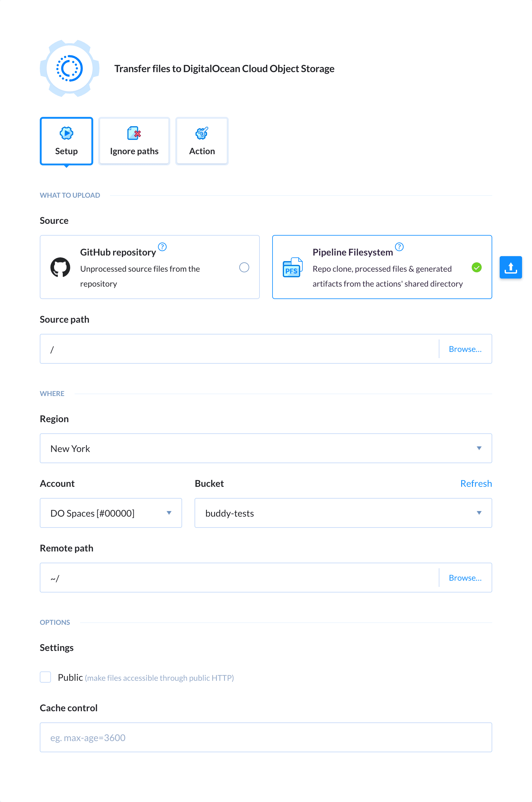Click the GitHub octocat logo
Viewport: 532px width, 802px height.
tap(60, 267)
